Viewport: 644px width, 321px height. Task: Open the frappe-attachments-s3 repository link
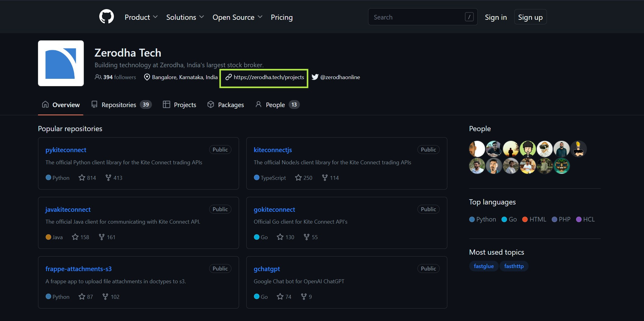(x=79, y=269)
